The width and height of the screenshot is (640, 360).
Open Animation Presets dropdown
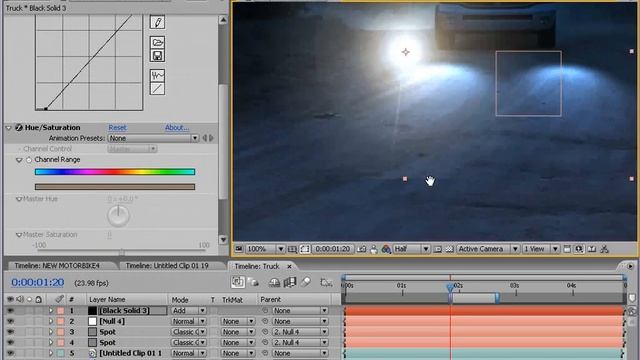pyautogui.click(x=153, y=138)
